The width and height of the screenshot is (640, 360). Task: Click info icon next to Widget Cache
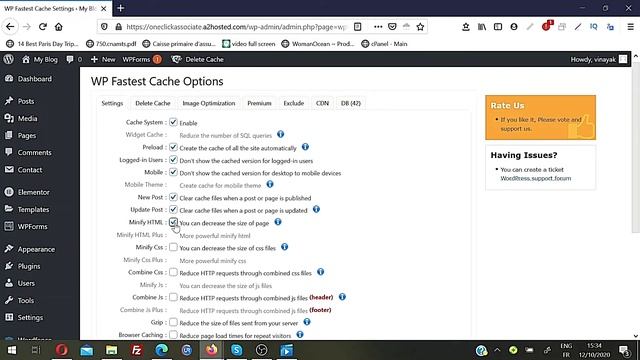pyautogui.click(x=280, y=134)
